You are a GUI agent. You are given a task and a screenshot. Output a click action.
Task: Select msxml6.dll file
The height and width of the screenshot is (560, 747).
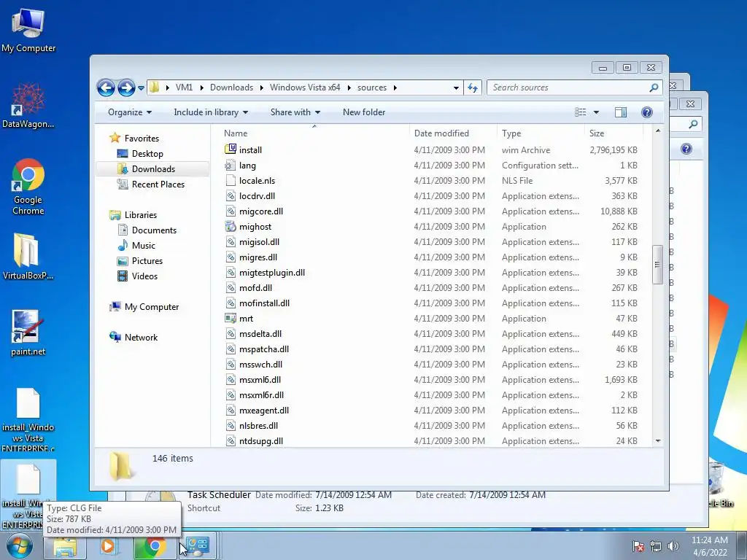pos(260,379)
